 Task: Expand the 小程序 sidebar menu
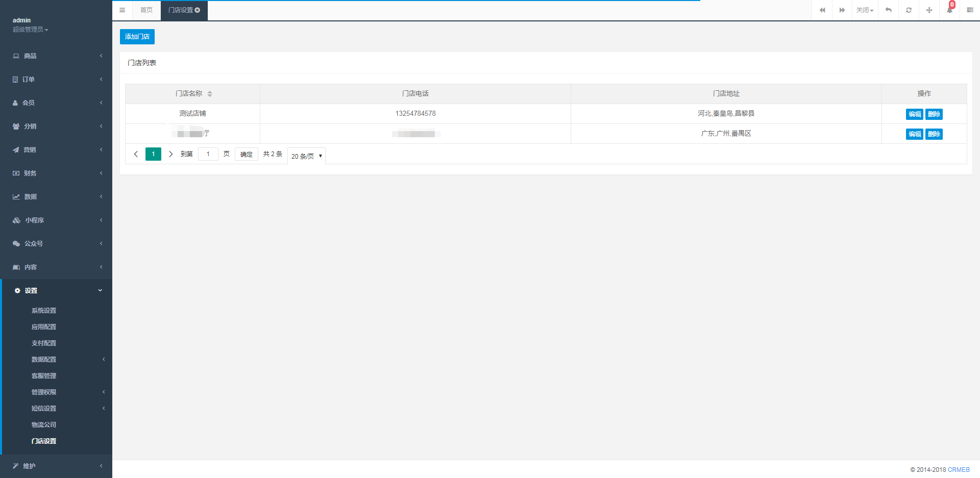tap(56, 220)
